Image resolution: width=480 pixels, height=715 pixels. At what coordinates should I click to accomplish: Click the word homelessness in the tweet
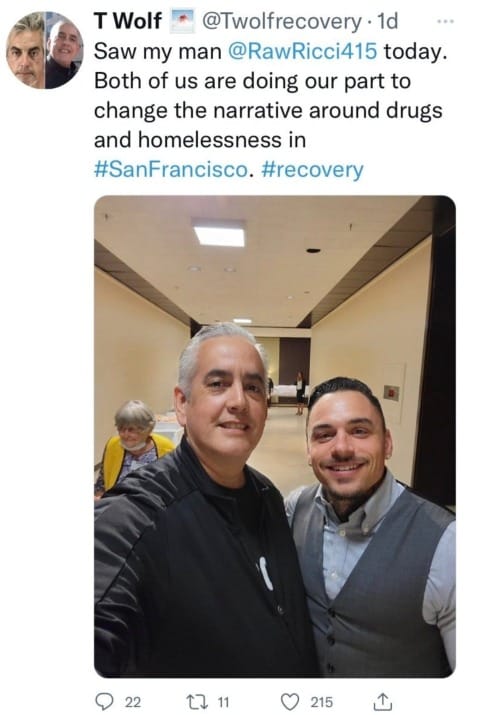(210, 140)
